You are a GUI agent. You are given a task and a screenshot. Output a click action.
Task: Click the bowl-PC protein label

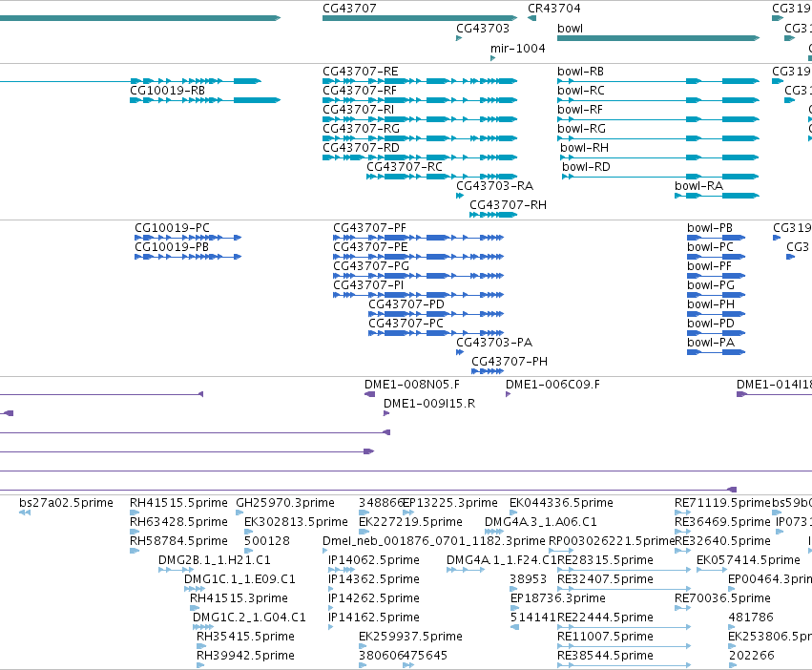pyautogui.click(x=710, y=247)
